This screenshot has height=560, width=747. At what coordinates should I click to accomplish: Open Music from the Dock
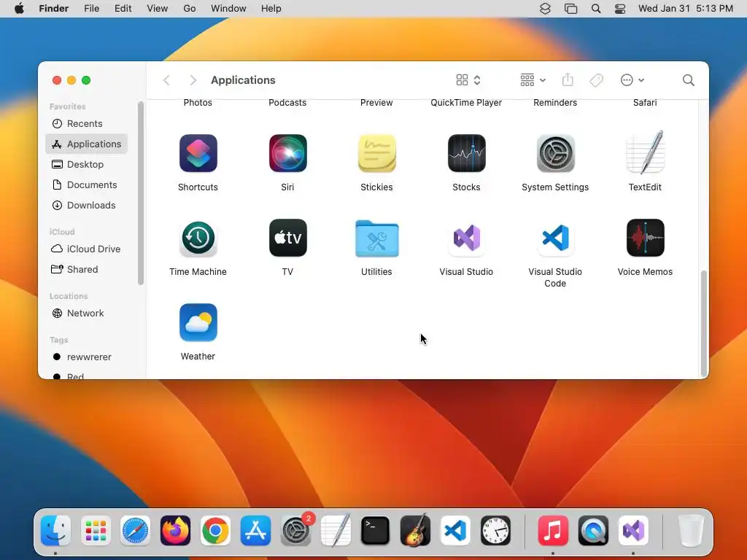pos(553,531)
